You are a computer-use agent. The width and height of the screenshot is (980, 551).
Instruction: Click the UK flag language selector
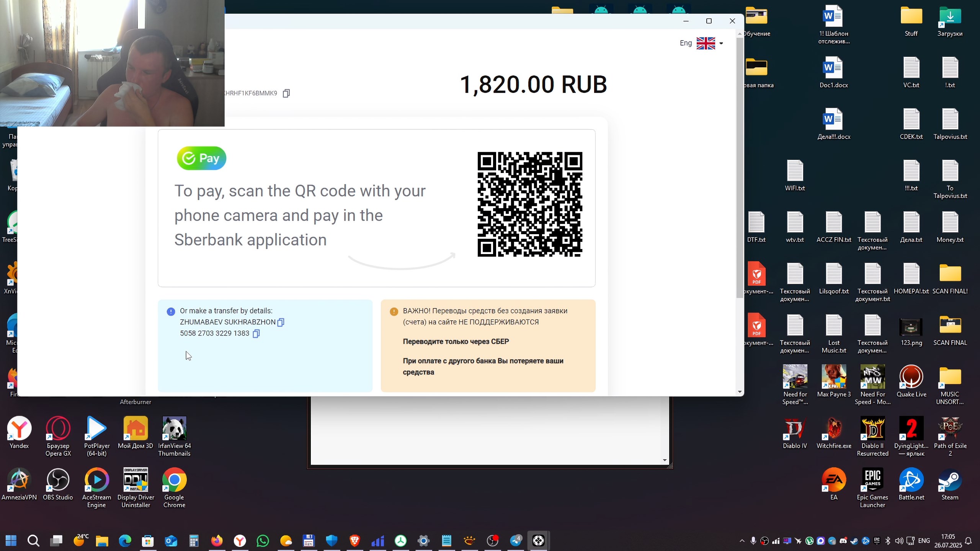pos(706,43)
